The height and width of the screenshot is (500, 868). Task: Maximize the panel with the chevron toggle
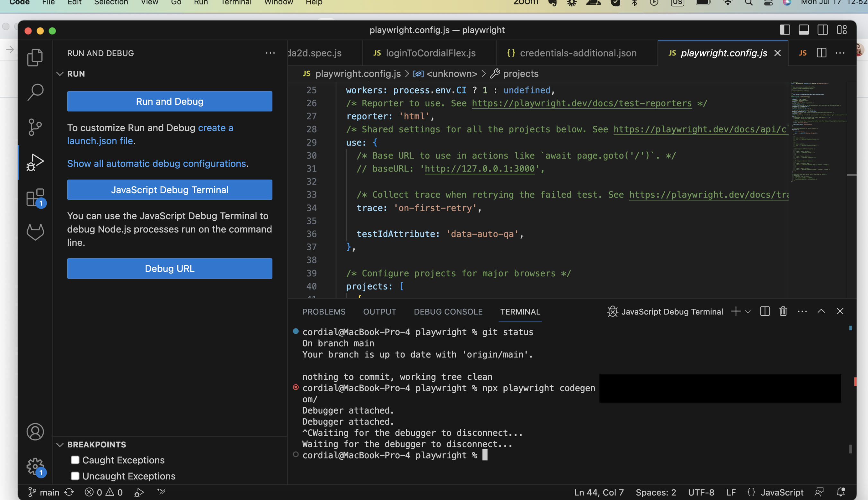tap(821, 311)
